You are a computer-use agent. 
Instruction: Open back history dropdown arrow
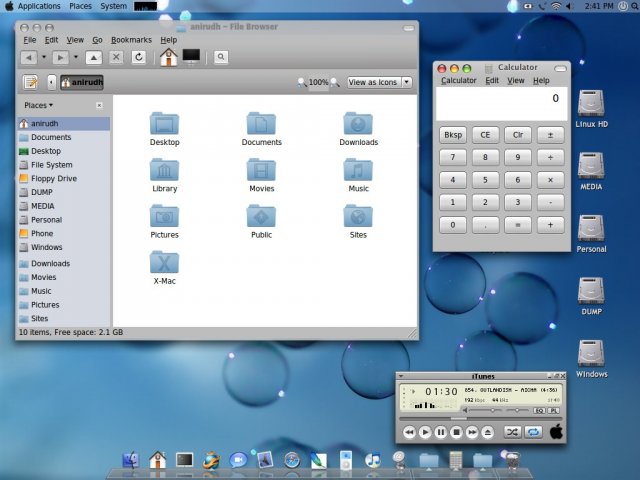pos(44,57)
